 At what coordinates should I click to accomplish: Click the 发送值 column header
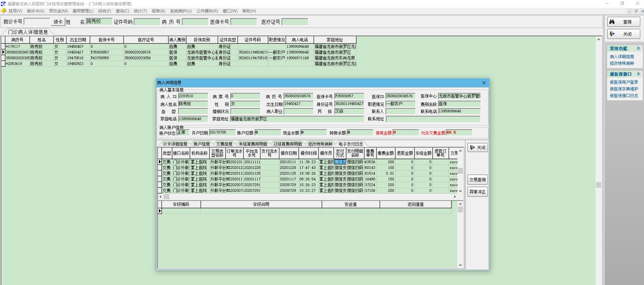click(350, 204)
